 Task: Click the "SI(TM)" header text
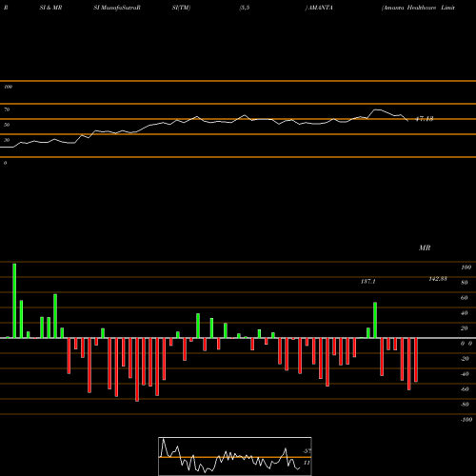click(x=181, y=8)
